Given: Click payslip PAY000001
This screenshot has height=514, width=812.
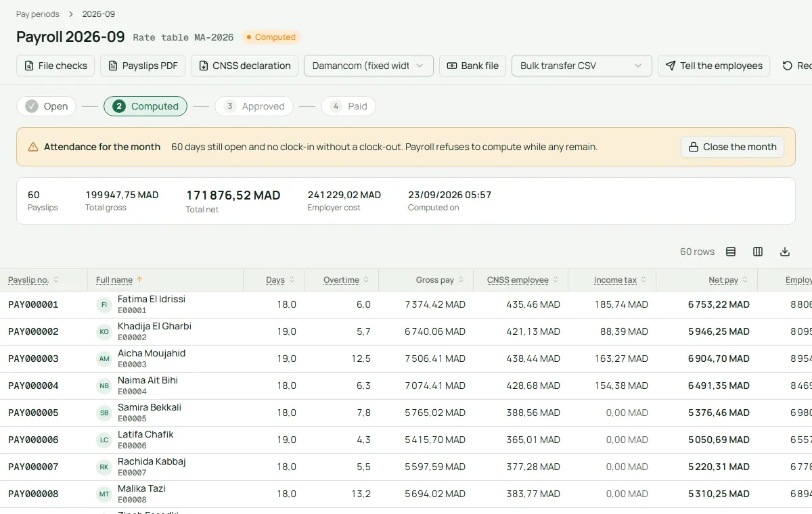Looking at the screenshot, I should [x=33, y=305].
